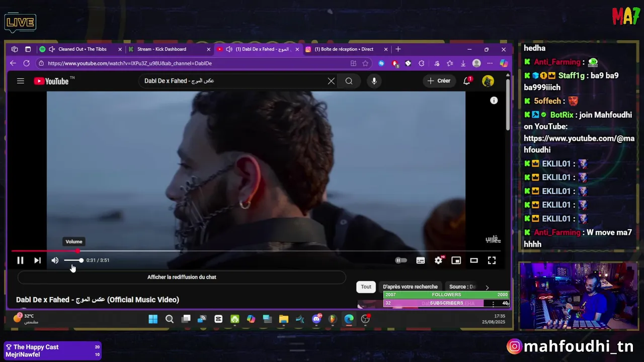Image resolution: width=644 pixels, height=362 pixels.
Task: Open a new browser tab
Action: point(398,49)
